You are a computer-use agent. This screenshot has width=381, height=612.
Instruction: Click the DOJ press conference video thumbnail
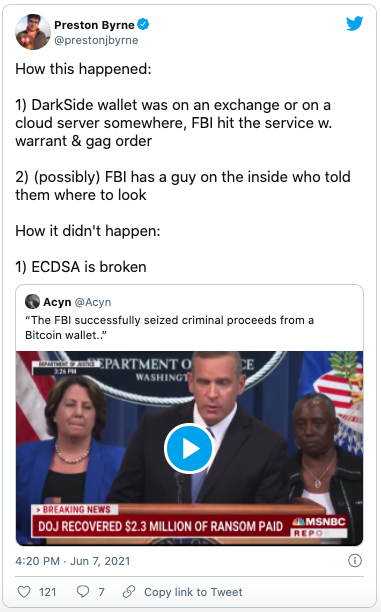pyautogui.click(x=189, y=448)
